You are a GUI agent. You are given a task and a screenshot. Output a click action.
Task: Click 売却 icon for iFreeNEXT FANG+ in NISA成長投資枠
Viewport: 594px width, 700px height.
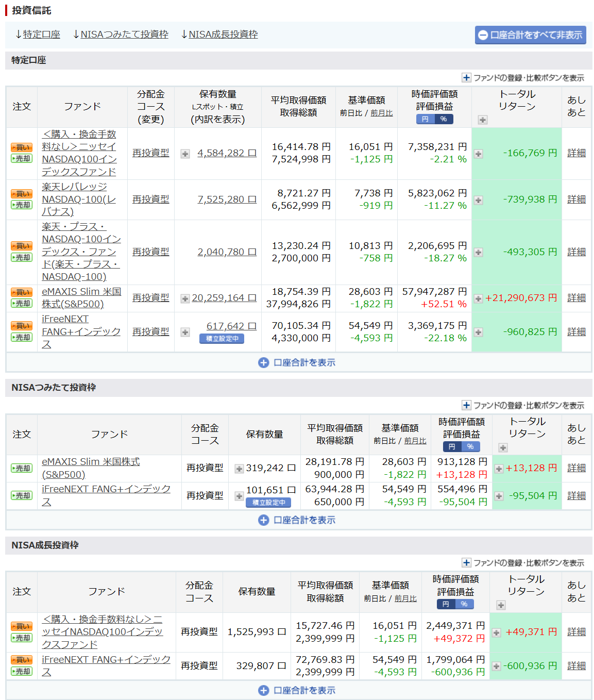pos(22,671)
